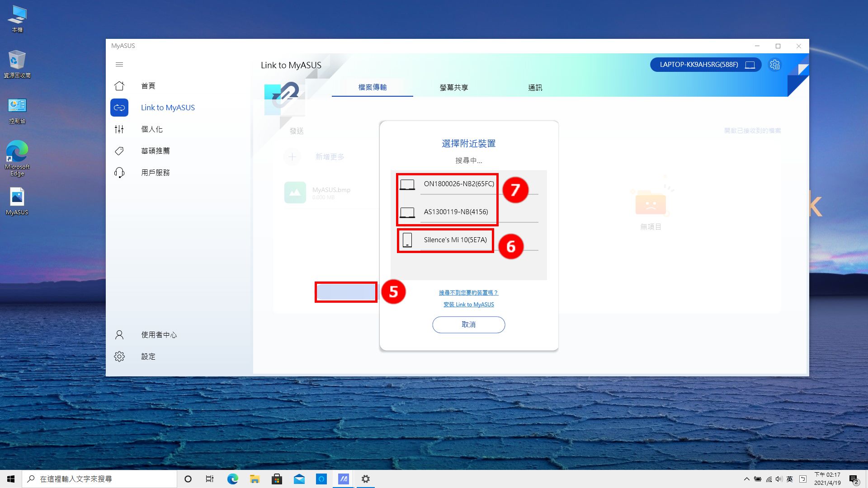Click the taskbar search box
Image resolution: width=868 pixels, height=488 pixels.
(x=99, y=479)
